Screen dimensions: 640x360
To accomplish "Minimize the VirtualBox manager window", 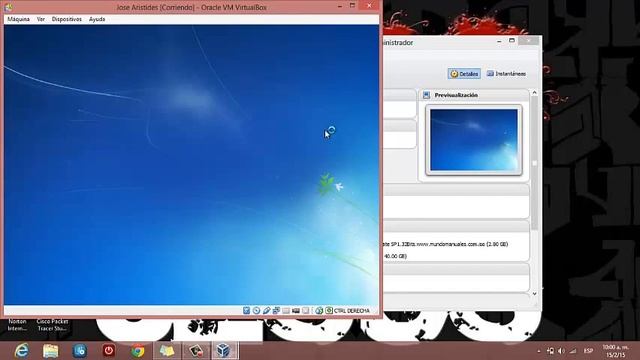I will click(499, 41).
